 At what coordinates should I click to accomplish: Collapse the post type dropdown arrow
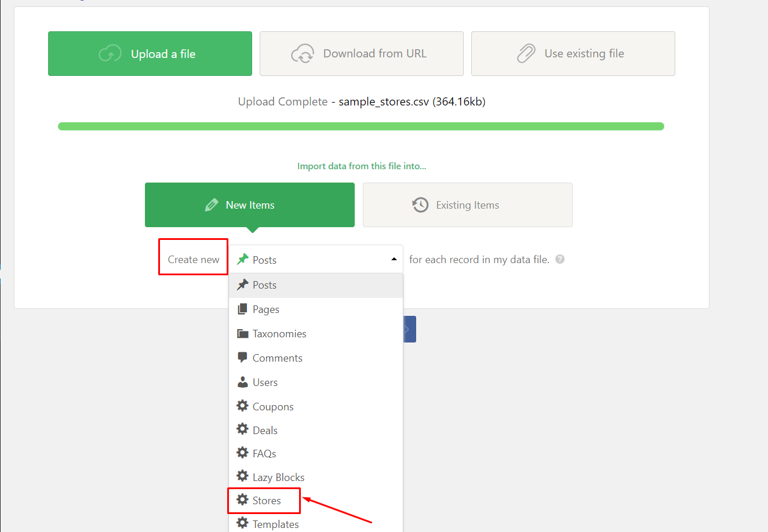click(394, 260)
